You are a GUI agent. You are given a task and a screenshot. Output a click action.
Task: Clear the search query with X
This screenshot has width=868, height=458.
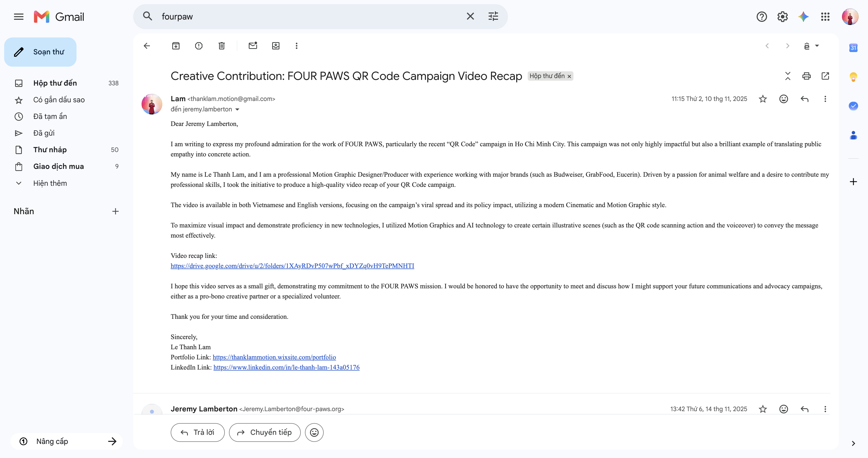click(470, 16)
